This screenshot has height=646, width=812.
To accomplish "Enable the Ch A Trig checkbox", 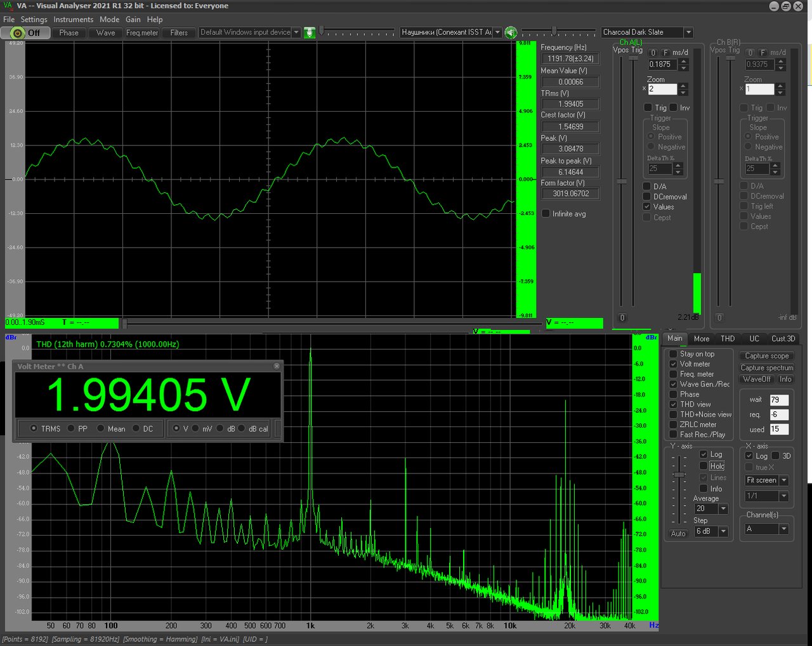I will 648,108.
